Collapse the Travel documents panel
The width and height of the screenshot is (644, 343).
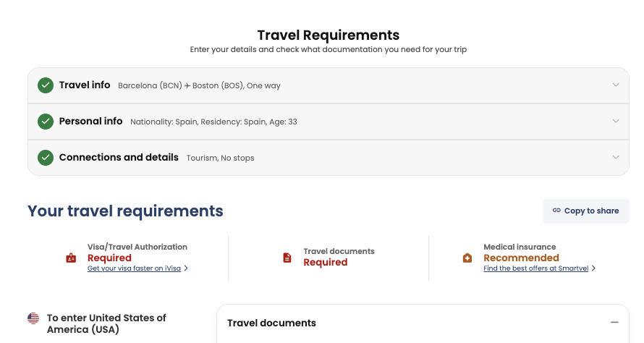(614, 323)
